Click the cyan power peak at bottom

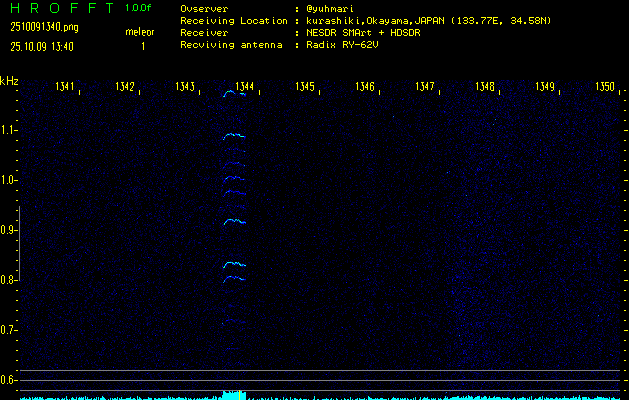(233, 394)
